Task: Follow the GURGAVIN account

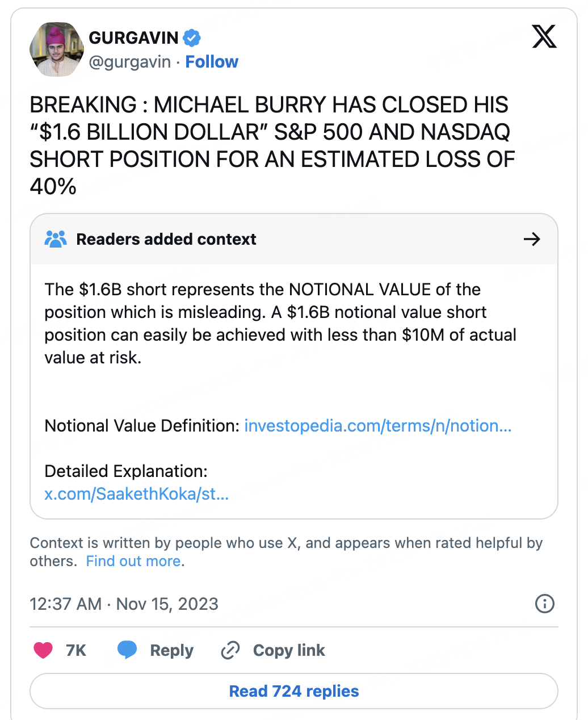Action: [212, 61]
